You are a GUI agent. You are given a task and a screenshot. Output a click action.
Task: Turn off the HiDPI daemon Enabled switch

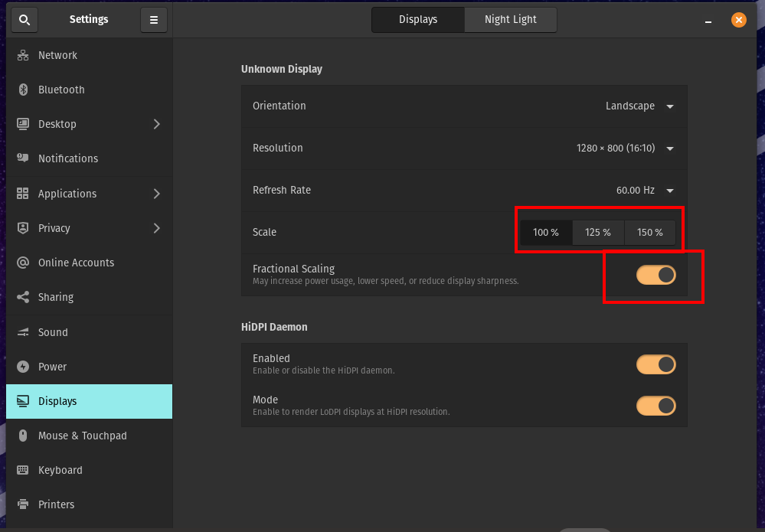655,364
